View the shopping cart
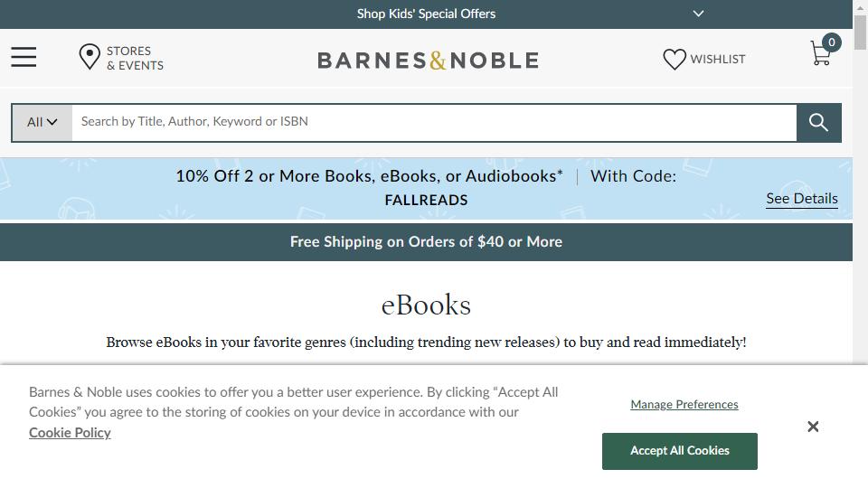 pos(820,55)
